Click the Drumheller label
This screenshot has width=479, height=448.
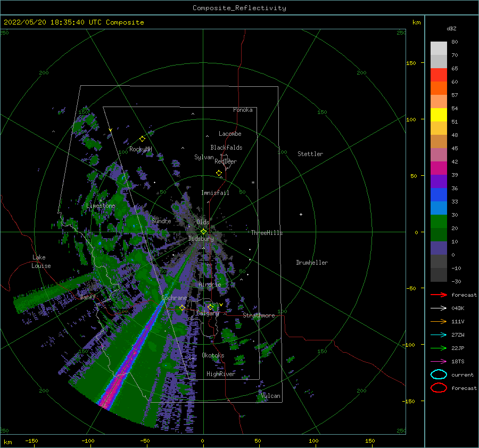(312, 263)
